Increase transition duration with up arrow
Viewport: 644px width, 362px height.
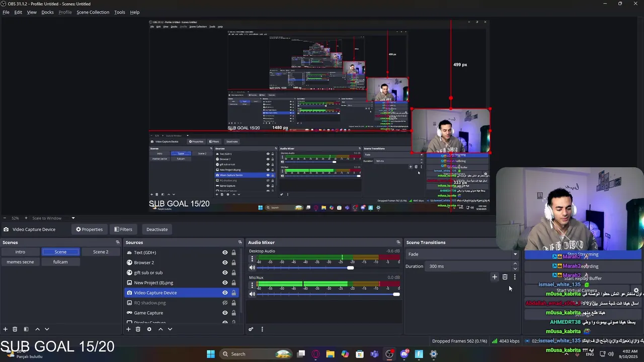point(515,264)
